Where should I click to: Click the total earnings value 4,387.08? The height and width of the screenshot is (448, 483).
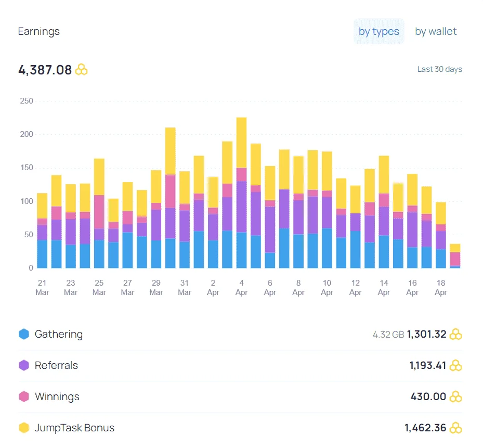[x=45, y=70]
